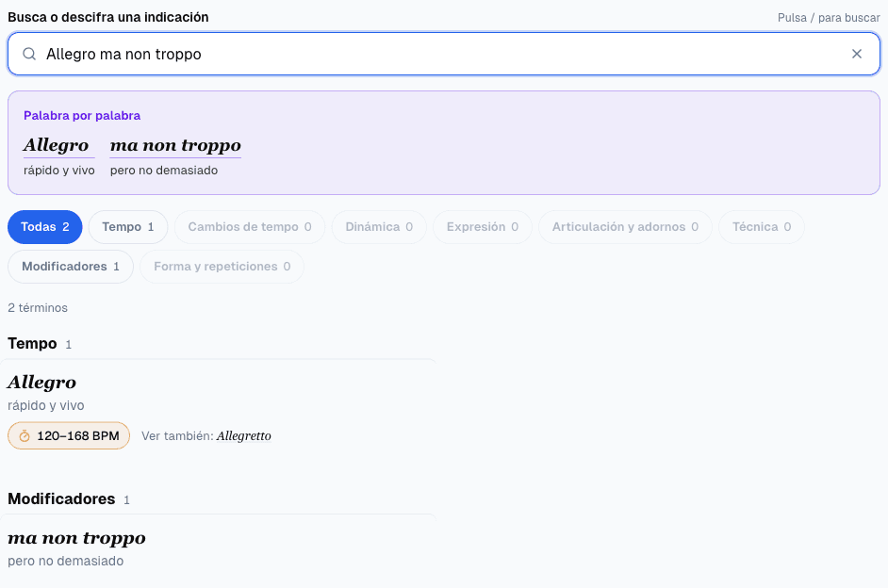Choose the Dinámica filter chip
The height and width of the screenshot is (588, 888).
click(x=379, y=227)
